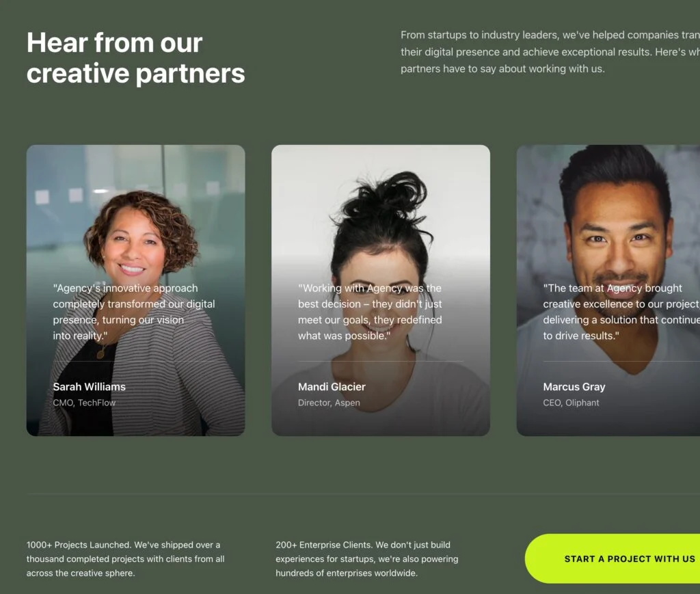Click CEO, Oliphant caption

571,403
